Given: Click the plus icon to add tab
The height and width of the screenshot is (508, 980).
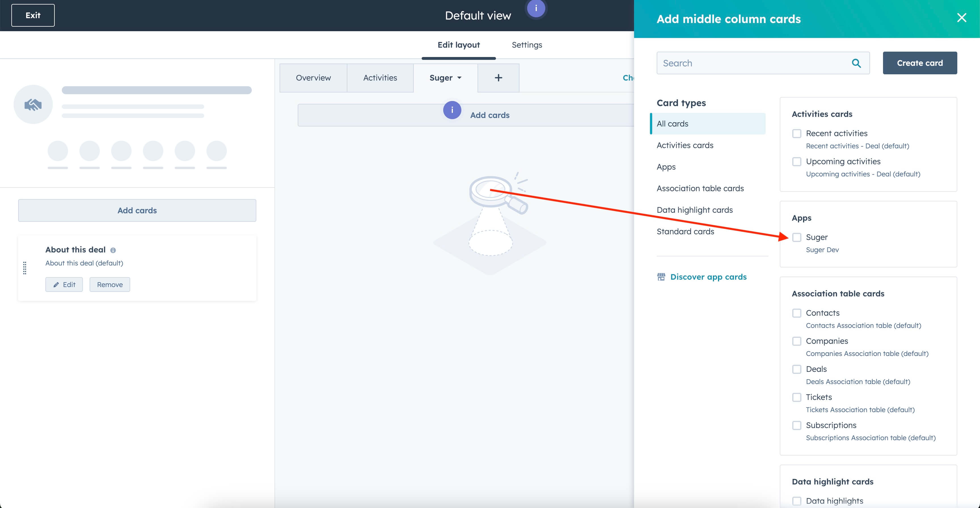Looking at the screenshot, I should [498, 78].
